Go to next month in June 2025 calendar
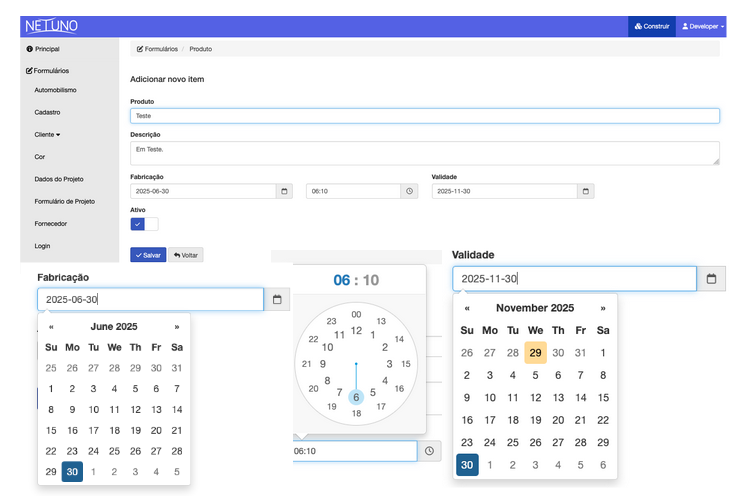The height and width of the screenshot is (500, 744). (x=177, y=326)
